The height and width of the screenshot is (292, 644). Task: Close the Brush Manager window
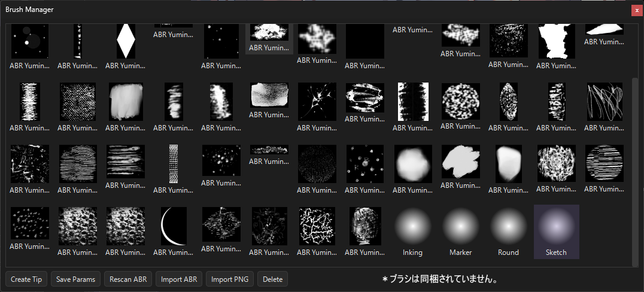click(x=637, y=11)
